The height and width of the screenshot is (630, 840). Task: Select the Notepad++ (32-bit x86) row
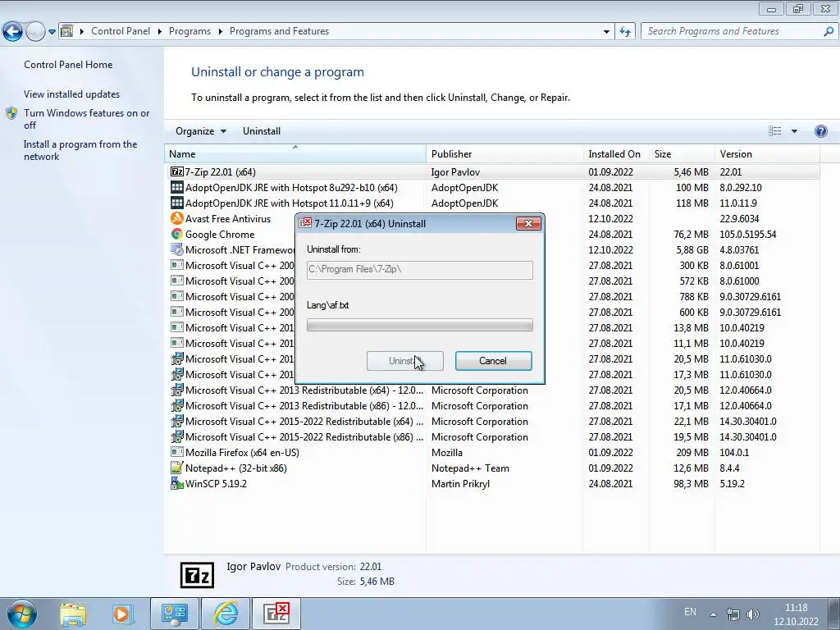pos(492,468)
